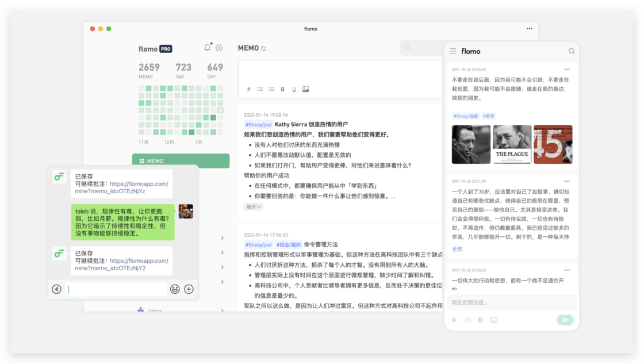Attach image in mobile composer toolbar

pyautogui.click(x=493, y=320)
